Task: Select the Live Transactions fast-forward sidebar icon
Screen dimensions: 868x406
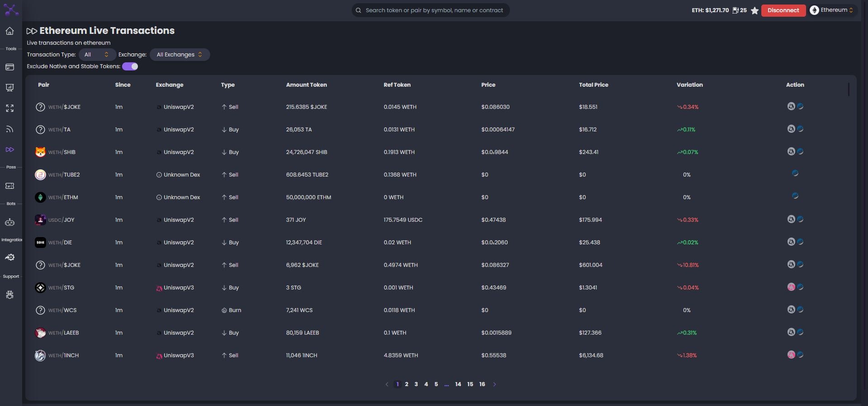Action: (9, 149)
